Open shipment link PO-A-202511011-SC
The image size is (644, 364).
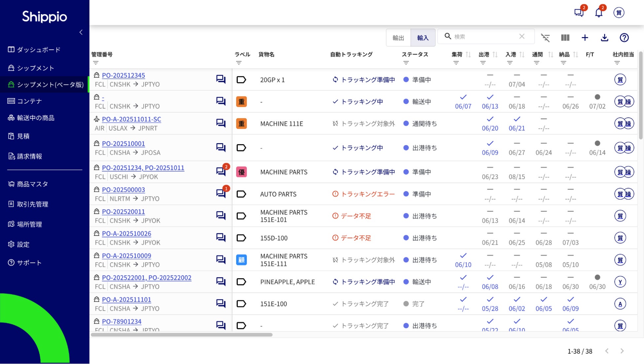(x=131, y=119)
